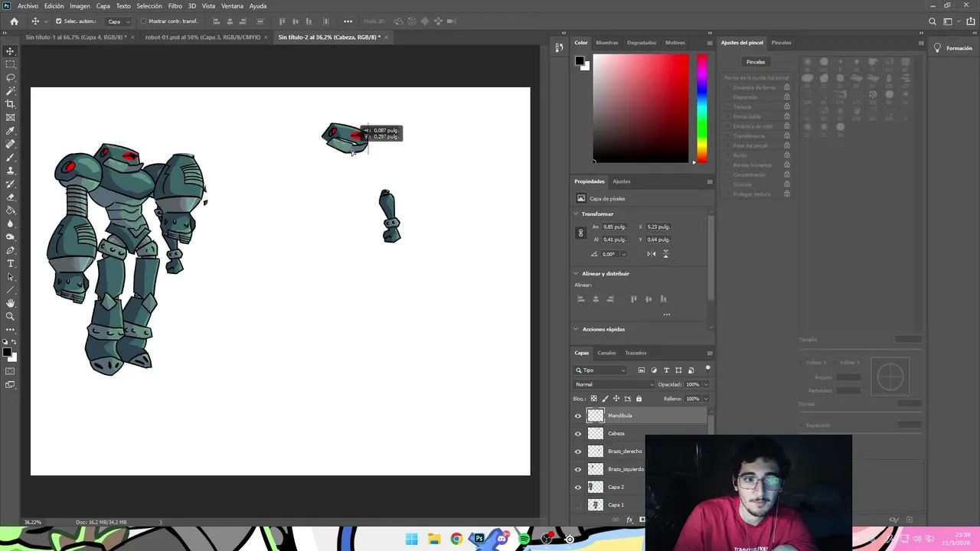Click lock all padlock icon in Layers panel

click(x=639, y=399)
